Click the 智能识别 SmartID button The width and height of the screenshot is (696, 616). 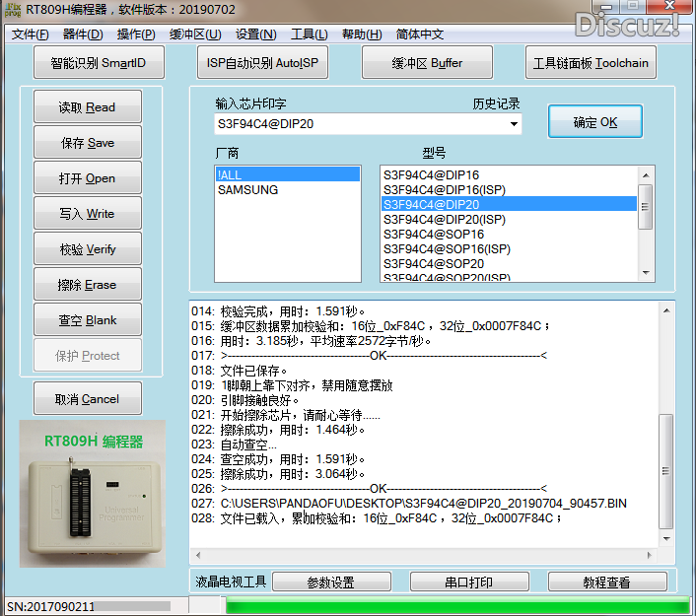[99, 62]
